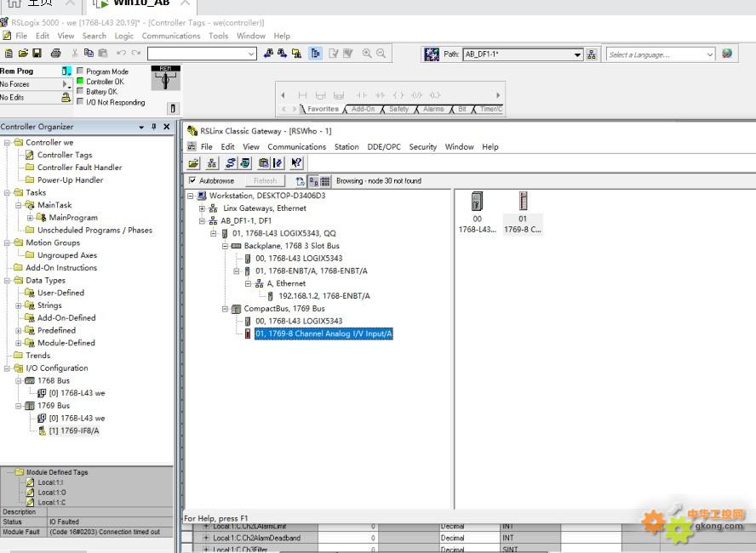The image size is (756, 553).
Task: Click the Refresh button in RSWho
Action: pyautogui.click(x=265, y=181)
